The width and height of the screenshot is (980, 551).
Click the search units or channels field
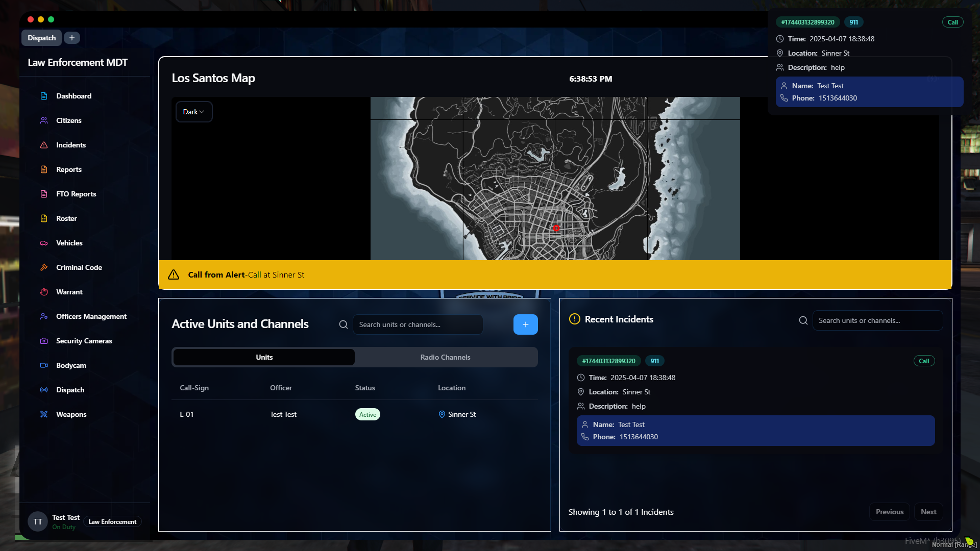(418, 324)
